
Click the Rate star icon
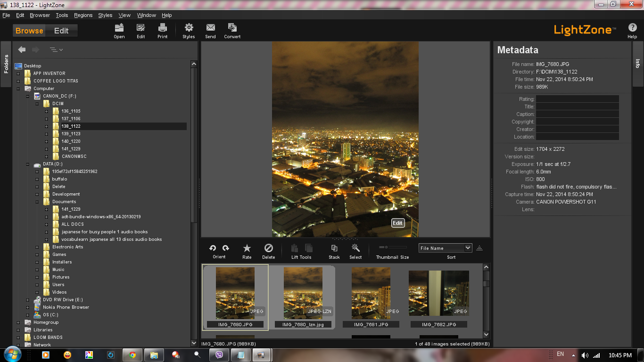(247, 248)
